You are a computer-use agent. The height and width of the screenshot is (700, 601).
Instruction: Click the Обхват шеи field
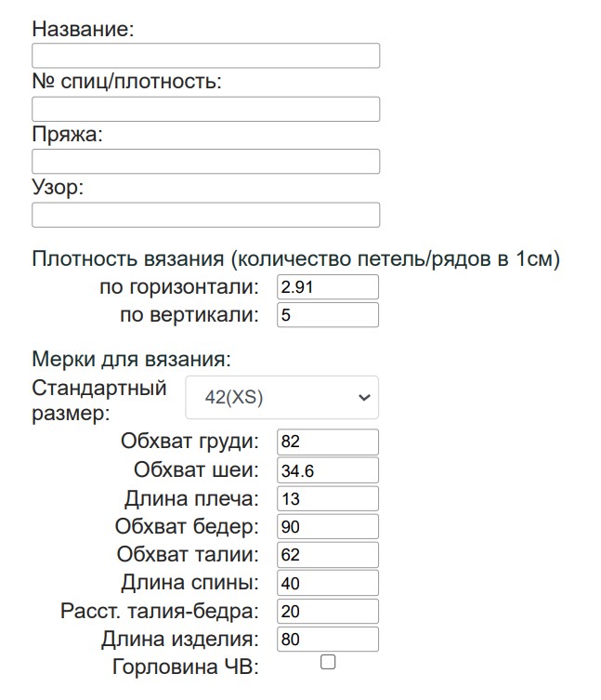coord(328,470)
